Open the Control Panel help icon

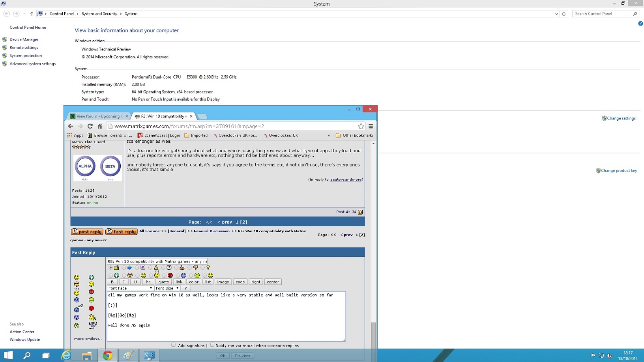[640, 24]
